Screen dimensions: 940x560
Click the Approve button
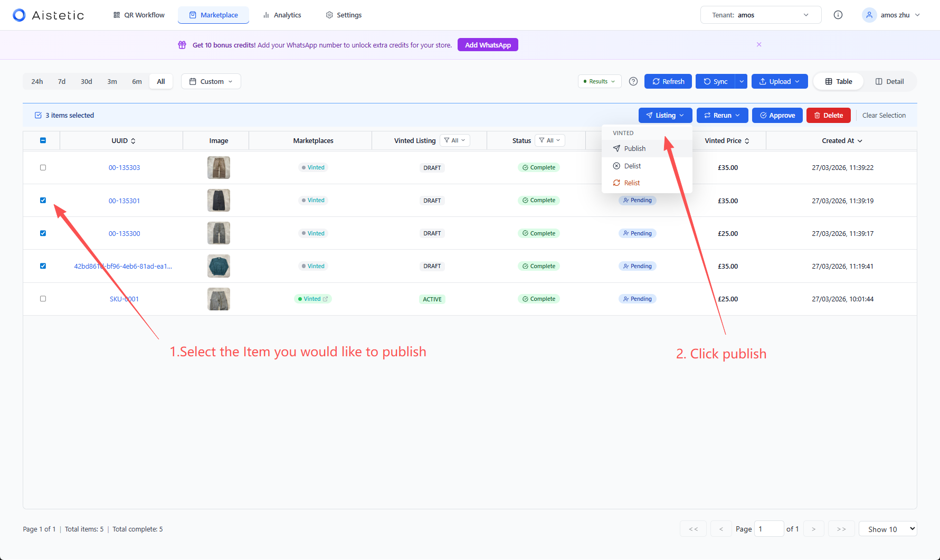coord(777,115)
